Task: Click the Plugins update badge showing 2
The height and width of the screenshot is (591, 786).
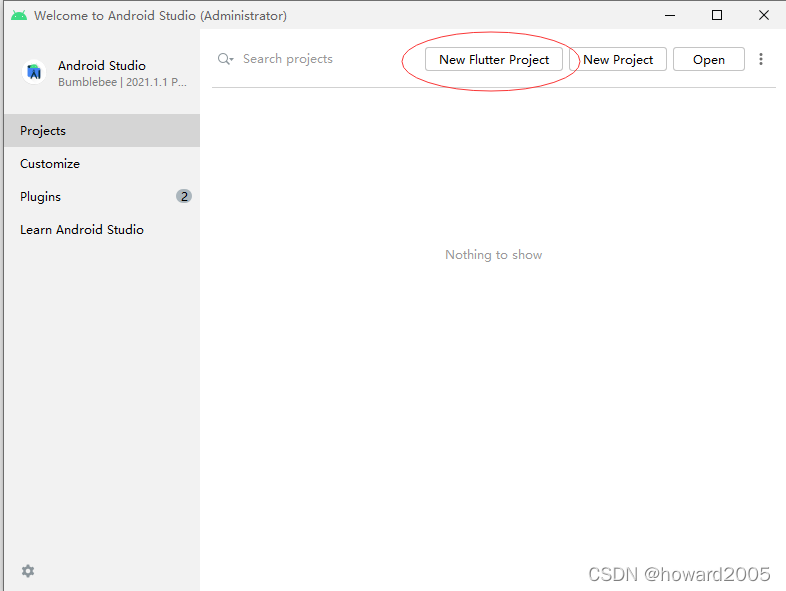Action: pyautogui.click(x=184, y=196)
